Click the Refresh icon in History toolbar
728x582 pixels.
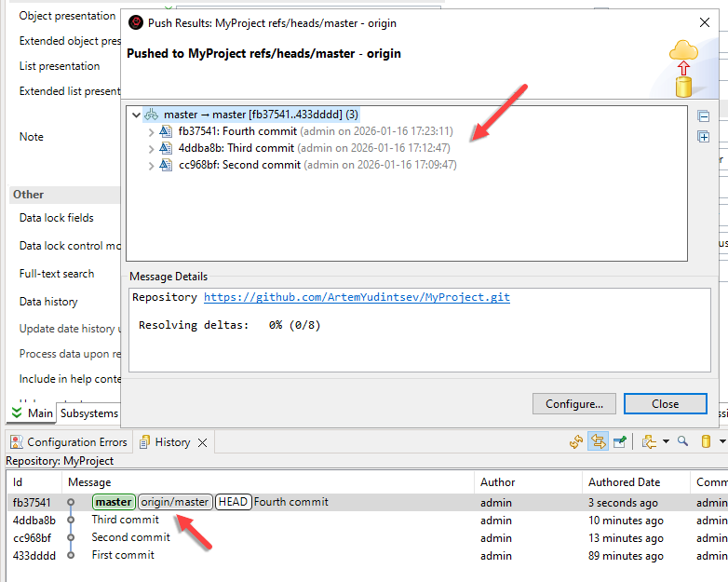[576, 442]
